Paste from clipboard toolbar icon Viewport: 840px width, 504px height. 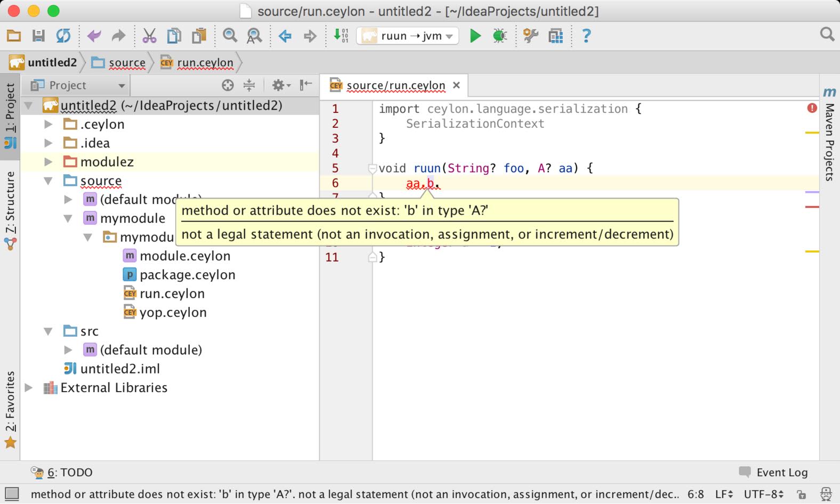199,36
